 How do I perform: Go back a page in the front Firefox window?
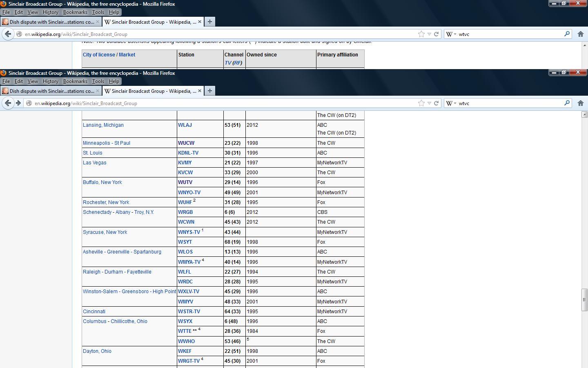8,103
